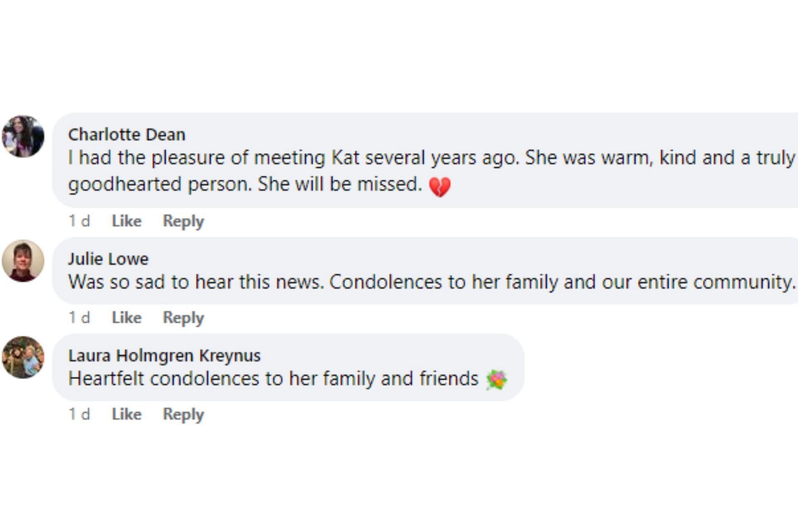Click Laura Holmgren Kreynus's profile picture
This screenshot has width=798, height=532.
23,357
